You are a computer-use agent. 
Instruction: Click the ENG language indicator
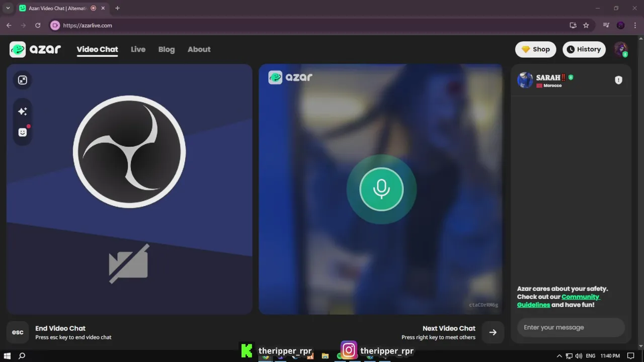(591, 356)
